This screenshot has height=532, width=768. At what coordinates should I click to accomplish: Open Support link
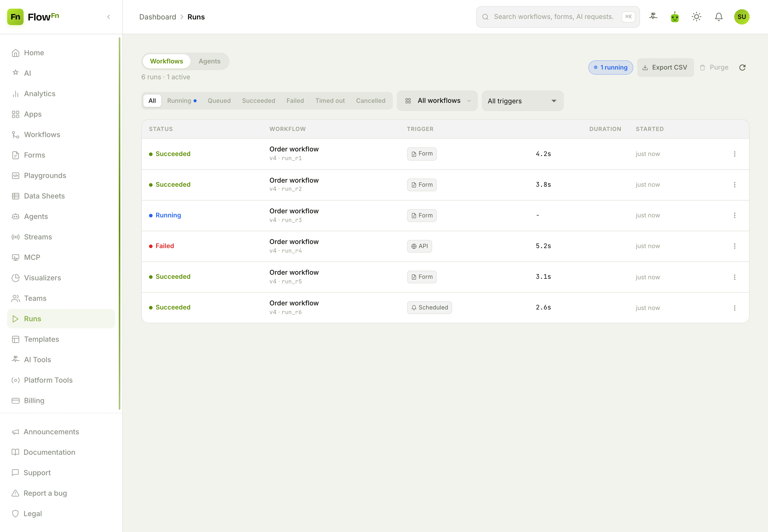[x=61, y=473]
